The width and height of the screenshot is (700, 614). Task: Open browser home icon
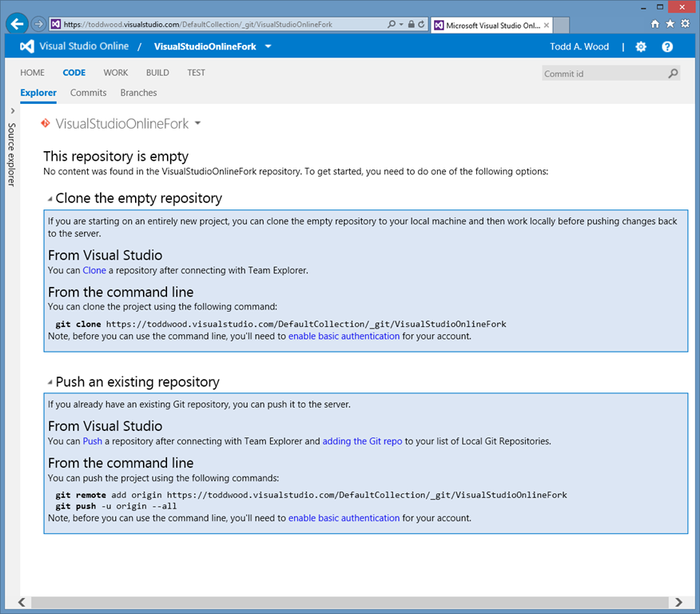(x=655, y=24)
